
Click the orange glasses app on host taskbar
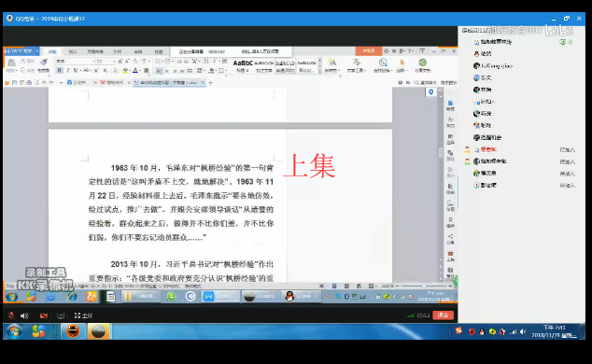[x=73, y=331]
